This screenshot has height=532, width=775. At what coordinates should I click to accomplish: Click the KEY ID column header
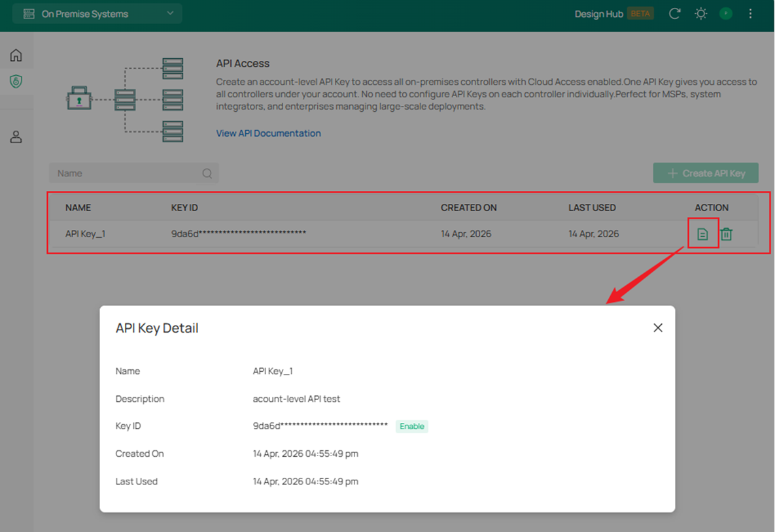coord(184,207)
